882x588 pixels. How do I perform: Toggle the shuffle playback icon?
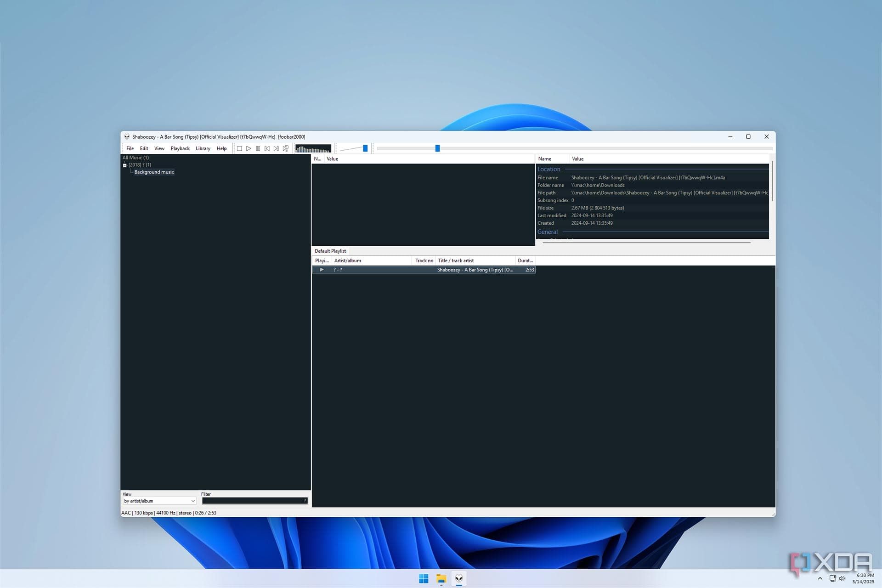(x=285, y=147)
